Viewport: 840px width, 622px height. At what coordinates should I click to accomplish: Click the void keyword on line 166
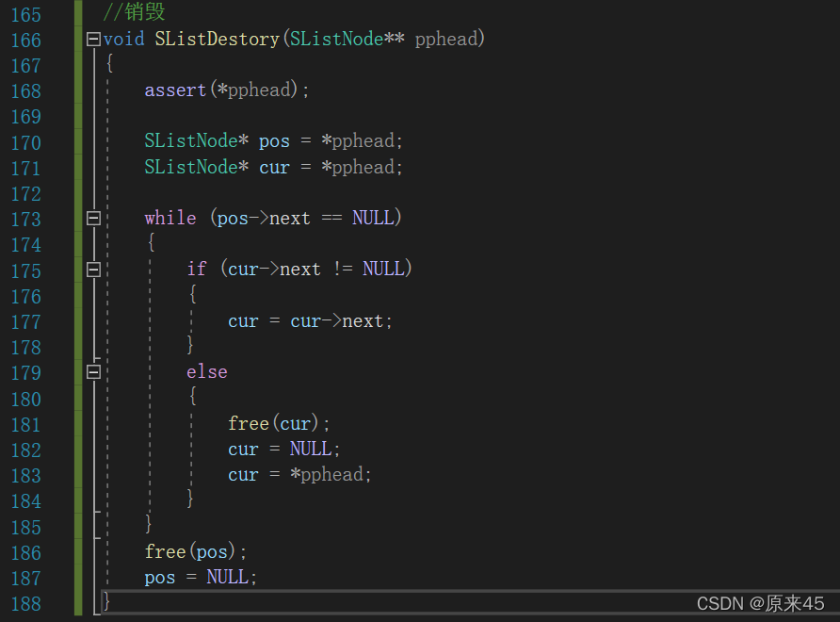click(x=123, y=40)
